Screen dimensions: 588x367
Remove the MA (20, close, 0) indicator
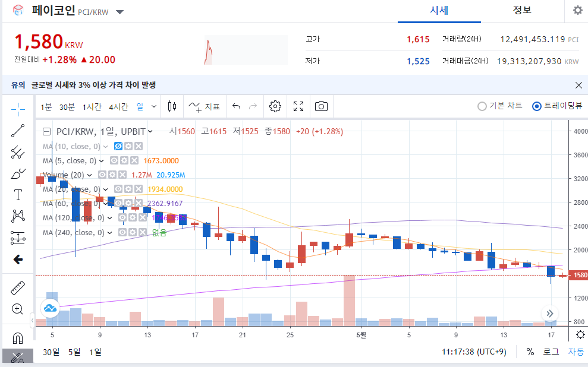point(139,189)
